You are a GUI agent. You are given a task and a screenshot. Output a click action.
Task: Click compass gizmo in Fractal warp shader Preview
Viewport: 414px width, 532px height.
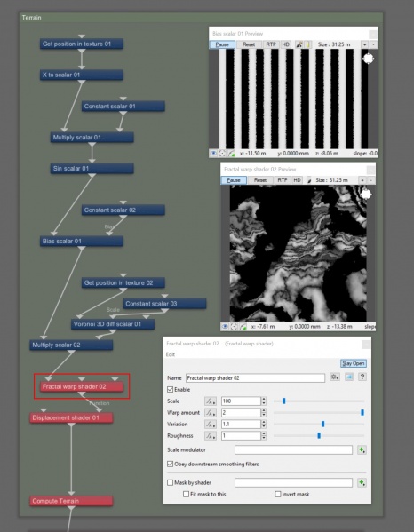pyautogui.click(x=366, y=195)
